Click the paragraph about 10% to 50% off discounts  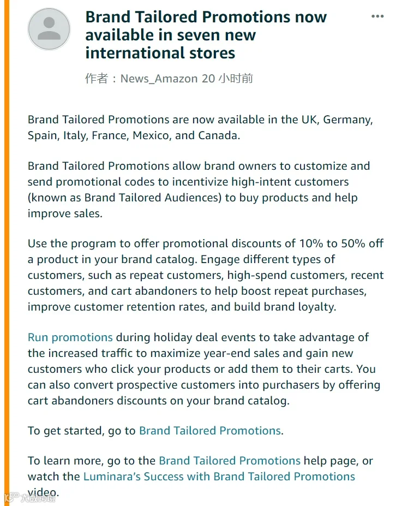pyautogui.click(x=206, y=275)
